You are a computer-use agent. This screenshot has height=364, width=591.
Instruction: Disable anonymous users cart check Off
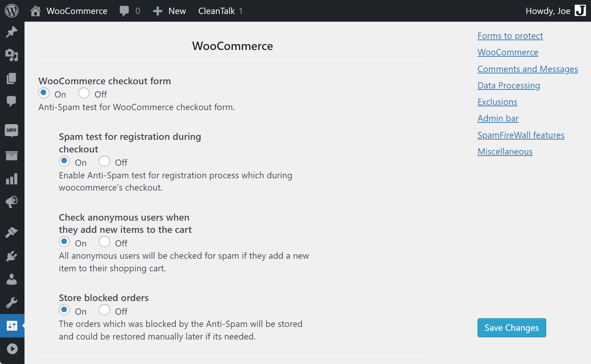pos(104,242)
